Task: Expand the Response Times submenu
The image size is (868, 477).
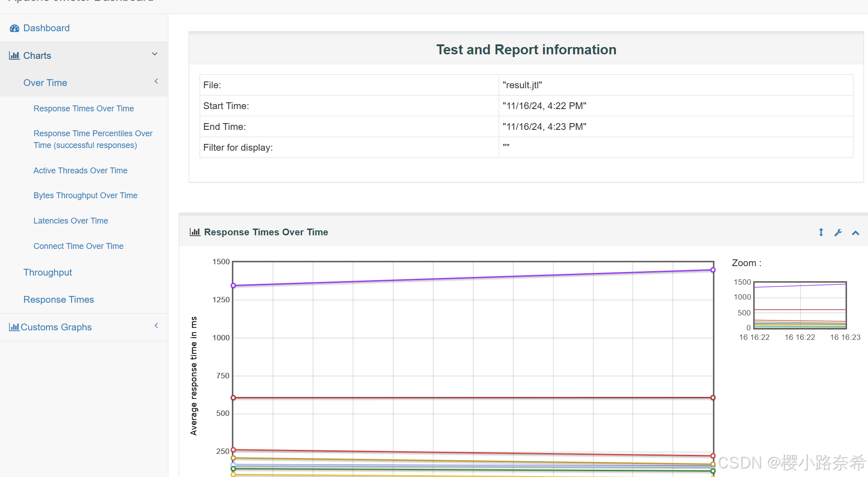Action: coord(59,300)
